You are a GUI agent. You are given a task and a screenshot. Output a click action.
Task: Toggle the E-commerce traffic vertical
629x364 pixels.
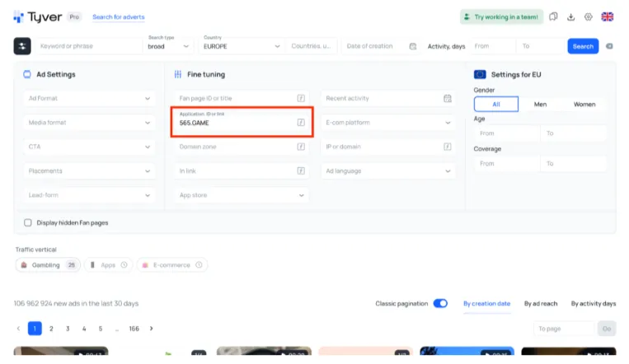pyautogui.click(x=172, y=265)
